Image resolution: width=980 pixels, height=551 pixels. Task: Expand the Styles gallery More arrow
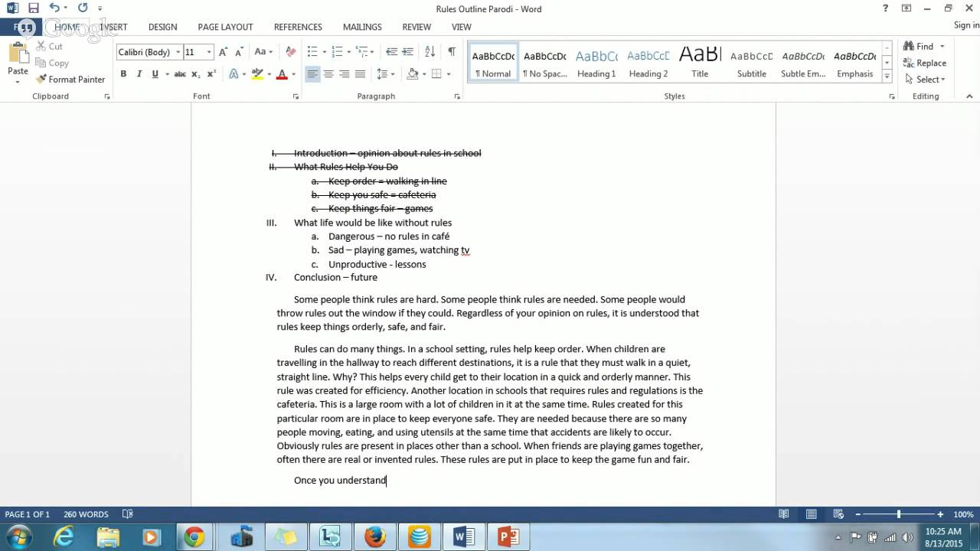pyautogui.click(x=887, y=77)
